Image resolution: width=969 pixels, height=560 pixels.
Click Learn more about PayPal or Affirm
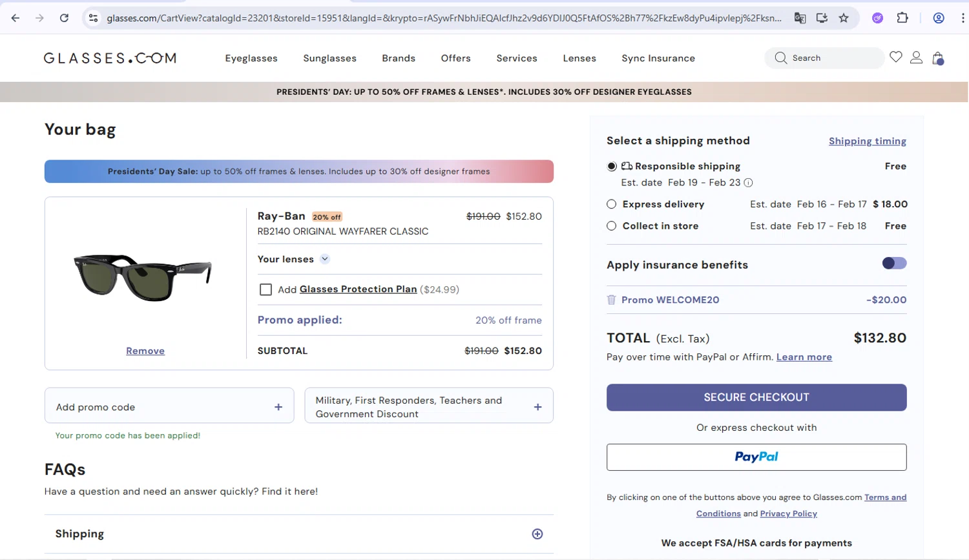(804, 357)
